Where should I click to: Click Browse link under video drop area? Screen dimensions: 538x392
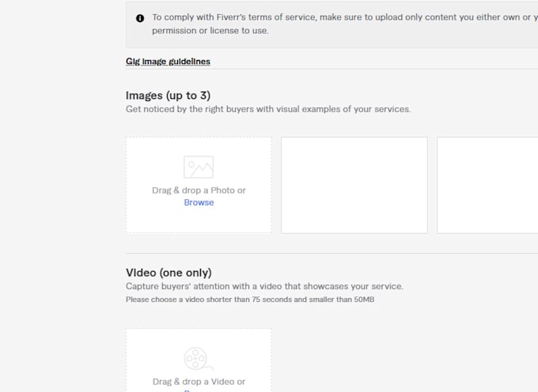point(187,390)
